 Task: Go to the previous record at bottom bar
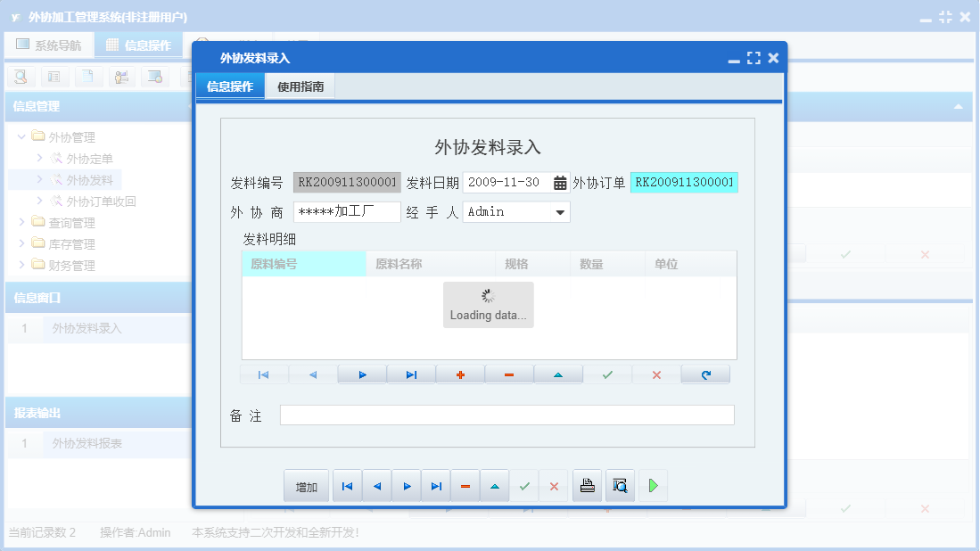point(377,485)
